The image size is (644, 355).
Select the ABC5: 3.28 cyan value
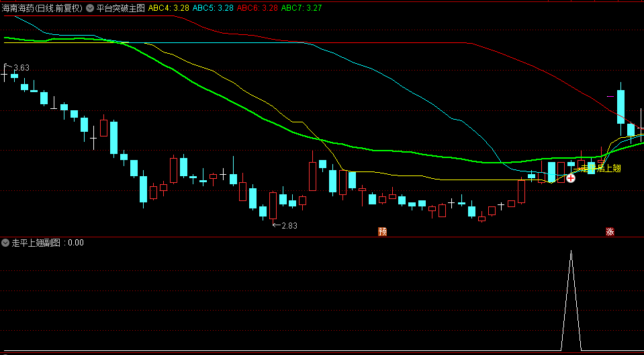pos(213,8)
